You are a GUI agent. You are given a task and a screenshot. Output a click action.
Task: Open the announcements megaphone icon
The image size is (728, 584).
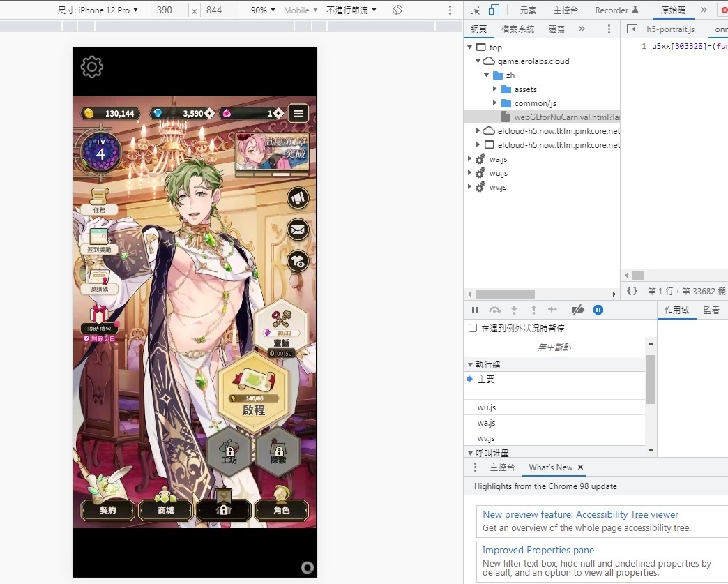pos(298,198)
